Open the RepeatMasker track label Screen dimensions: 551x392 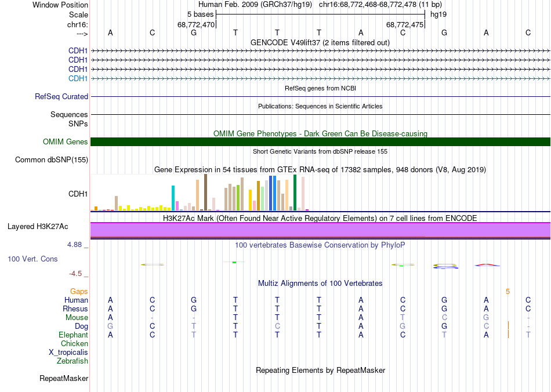tap(64, 379)
